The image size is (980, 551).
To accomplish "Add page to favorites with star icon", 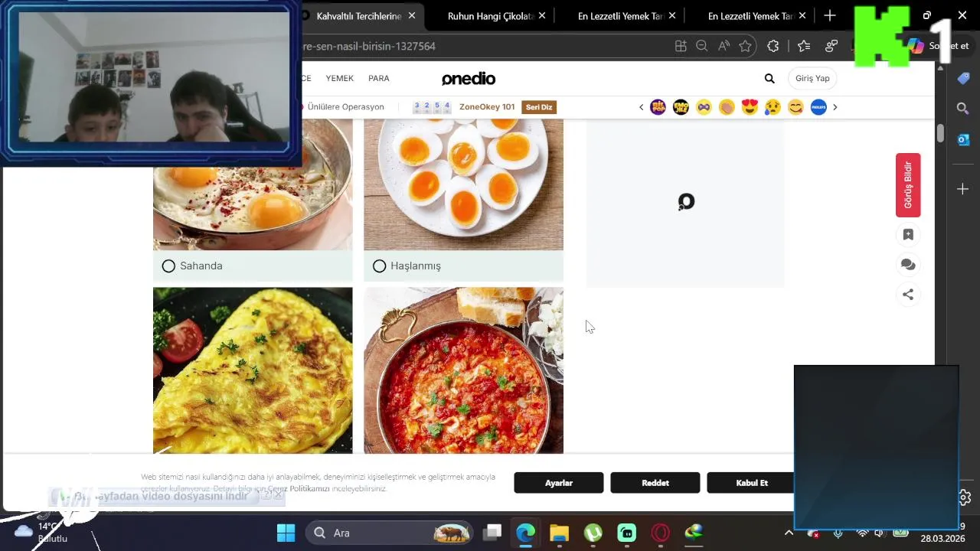I will [745, 46].
